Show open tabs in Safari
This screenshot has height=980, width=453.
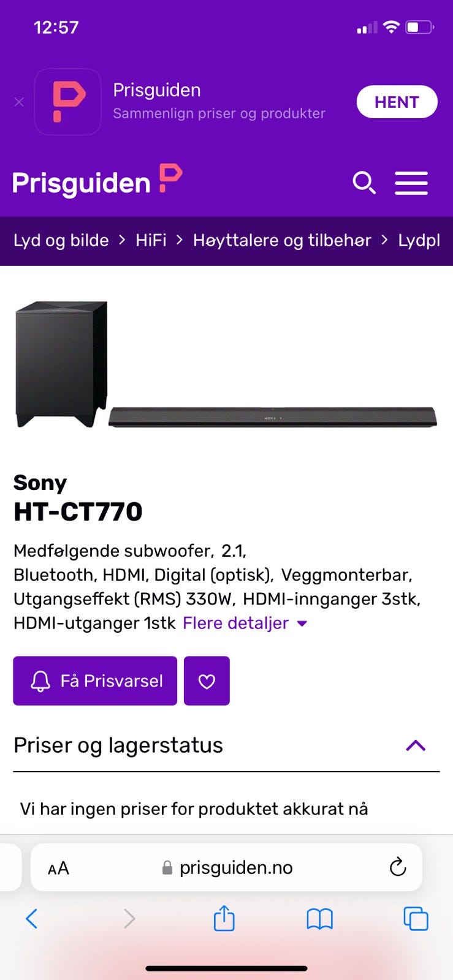(x=416, y=919)
